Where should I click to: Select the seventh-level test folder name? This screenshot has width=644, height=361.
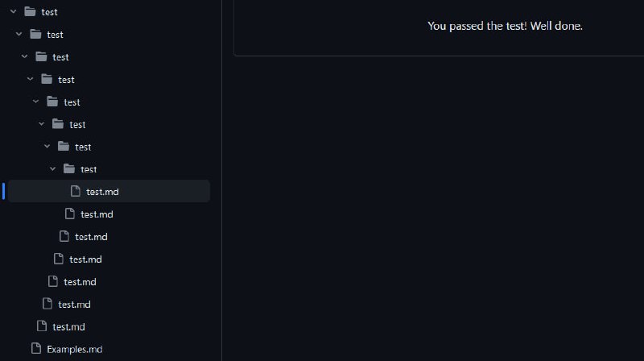coord(83,147)
